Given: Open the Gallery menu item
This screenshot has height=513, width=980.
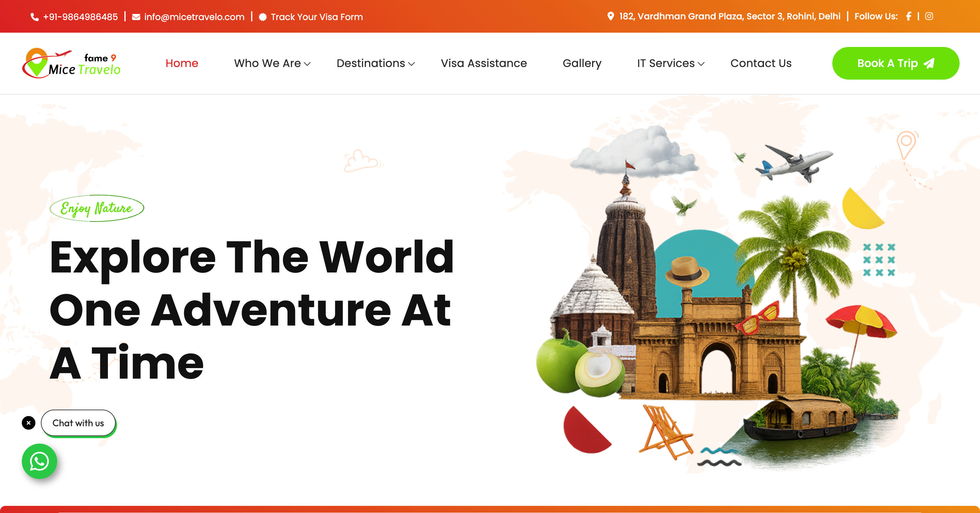Looking at the screenshot, I should coord(582,64).
